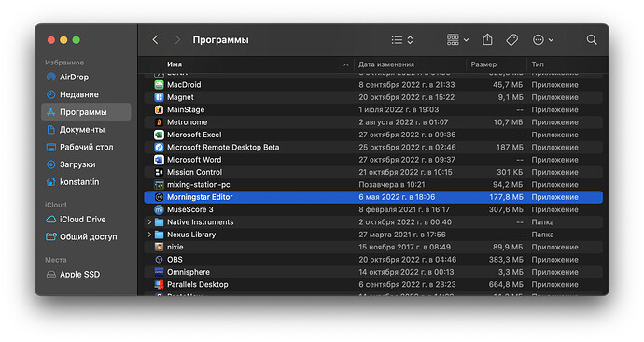
Task: Click the 664,8 МБ size value
Action: pos(506,284)
